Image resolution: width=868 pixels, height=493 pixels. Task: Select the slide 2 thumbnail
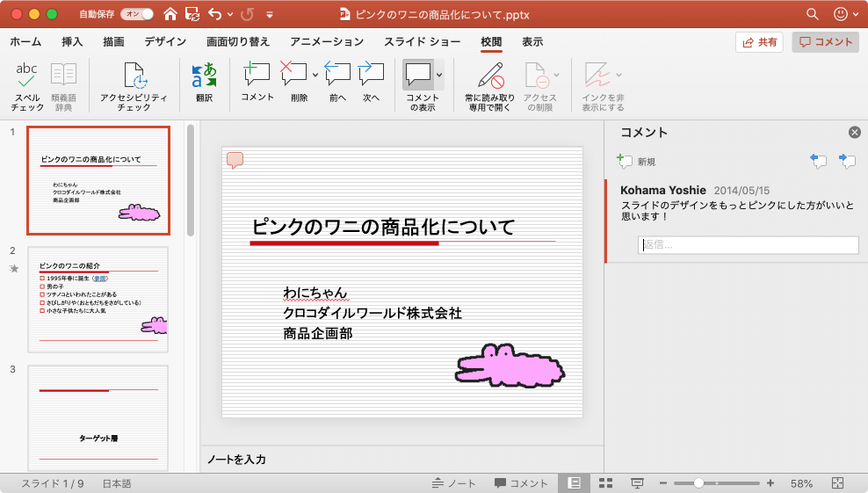coord(98,299)
